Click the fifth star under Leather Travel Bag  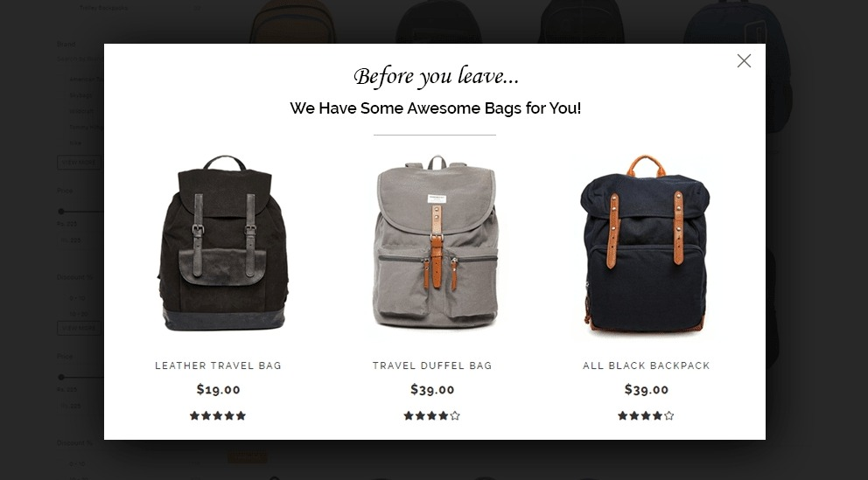pos(241,416)
